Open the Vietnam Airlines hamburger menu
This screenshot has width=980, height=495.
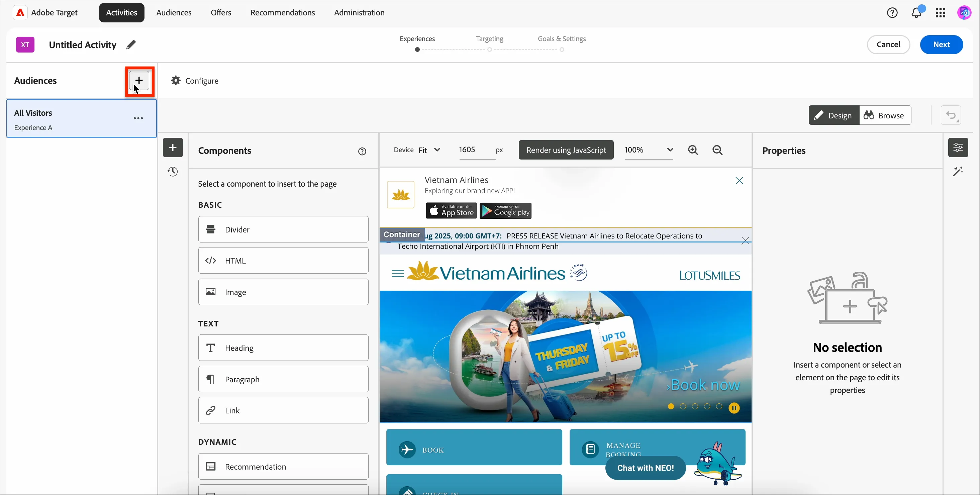pyautogui.click(x=397, y=274)
